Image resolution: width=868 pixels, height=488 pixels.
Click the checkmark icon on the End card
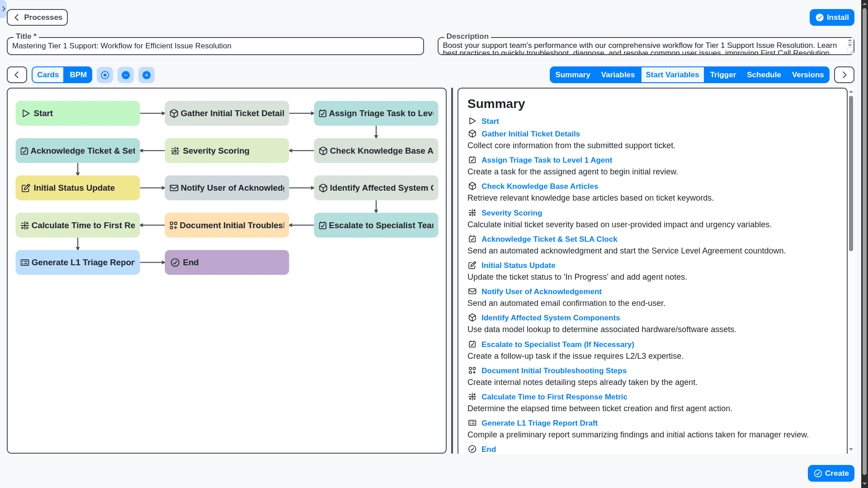coord(175,262)
